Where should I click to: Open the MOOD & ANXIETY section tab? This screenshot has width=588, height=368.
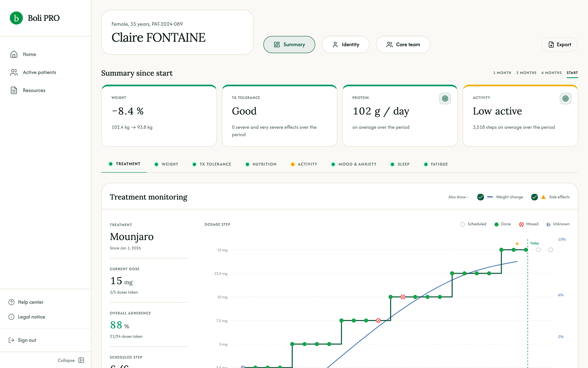(354, 164)
